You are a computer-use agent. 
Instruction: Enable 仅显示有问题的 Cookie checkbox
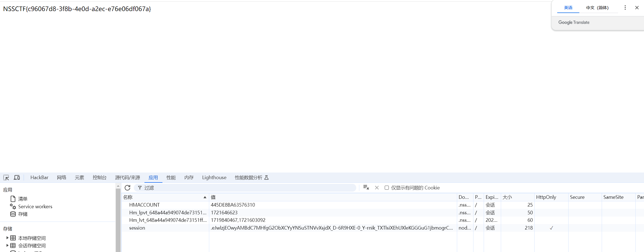387,187
